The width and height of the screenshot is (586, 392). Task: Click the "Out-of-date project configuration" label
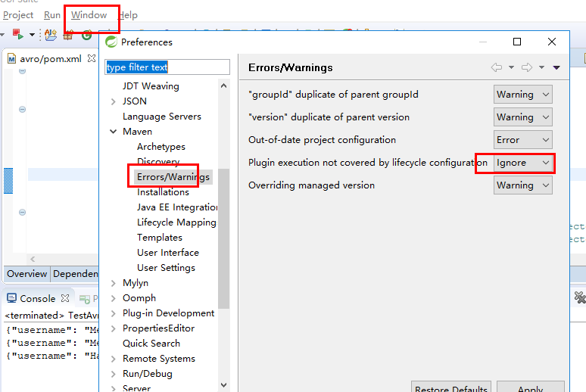(x=322, y=140)
